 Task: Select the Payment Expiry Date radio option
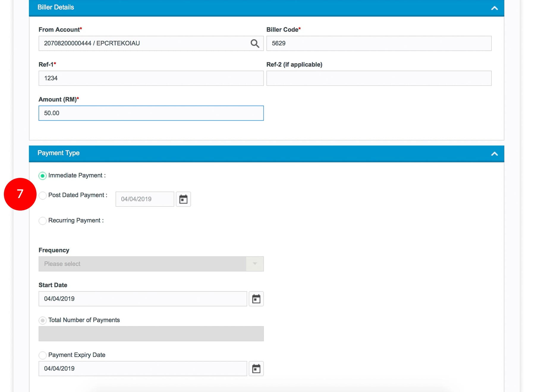43,355
